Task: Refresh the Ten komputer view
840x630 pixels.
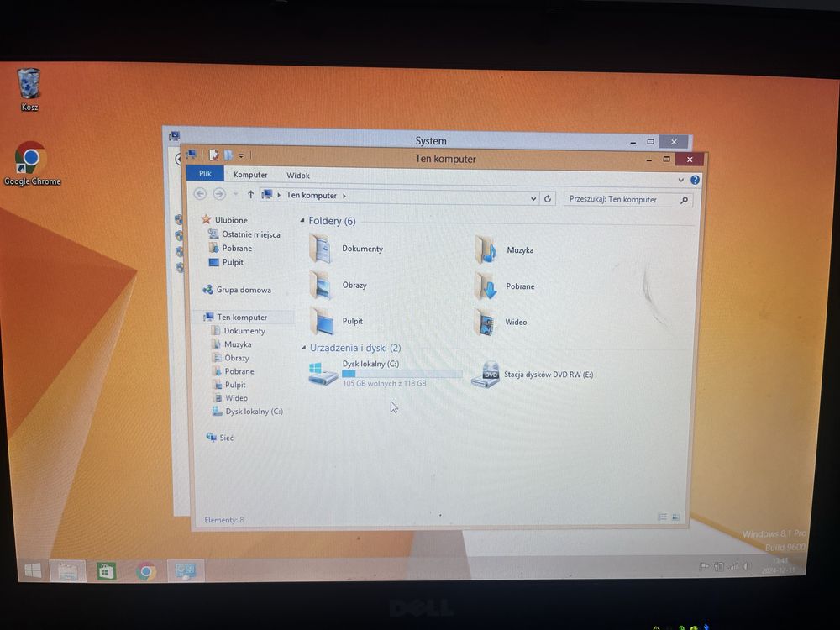Action: pyautogui.click(x=548, y=199)
